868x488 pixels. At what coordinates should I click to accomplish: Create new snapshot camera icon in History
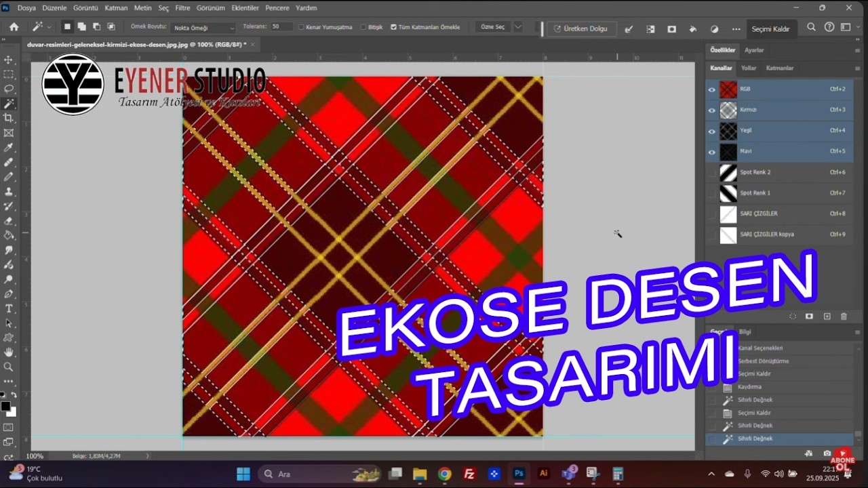point(827,453)
